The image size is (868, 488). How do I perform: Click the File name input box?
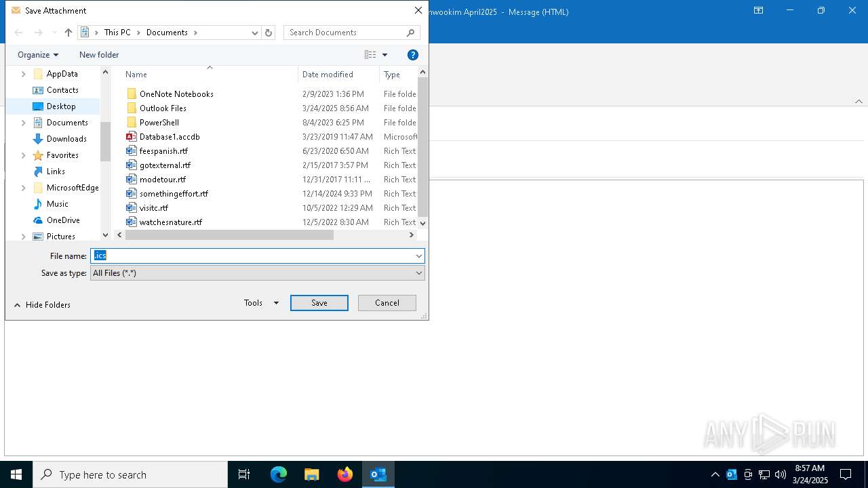coord(252,256)
